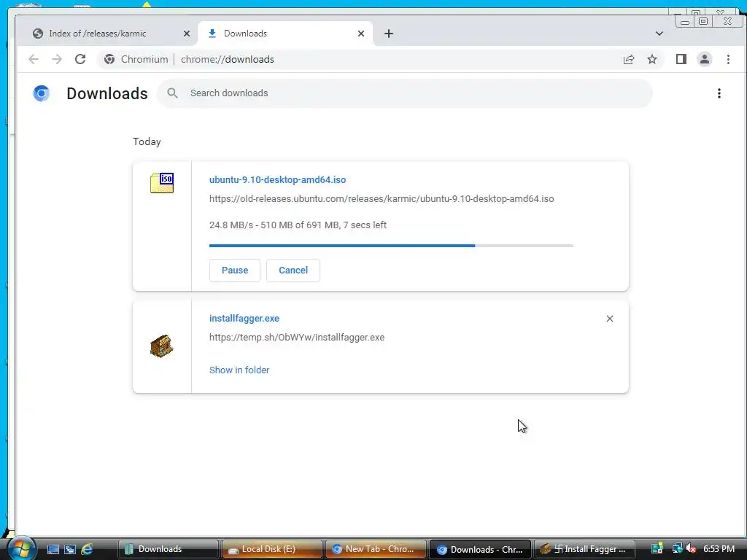Click the exe file icon from temp.sh download
This screenshot has height=560, width=747.
click(161, 346)
